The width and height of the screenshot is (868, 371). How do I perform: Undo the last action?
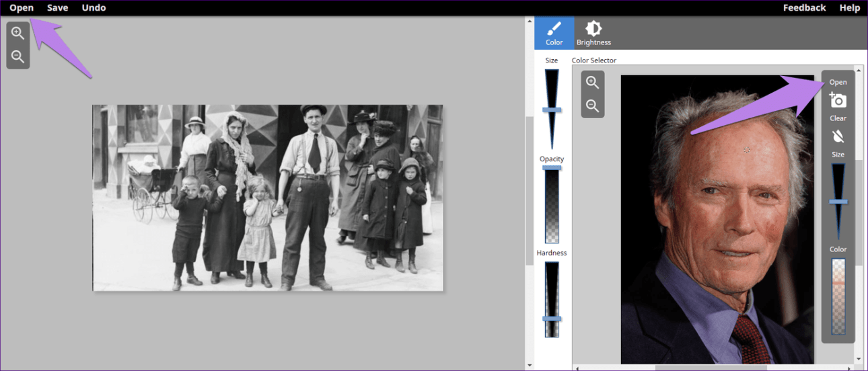94,8
